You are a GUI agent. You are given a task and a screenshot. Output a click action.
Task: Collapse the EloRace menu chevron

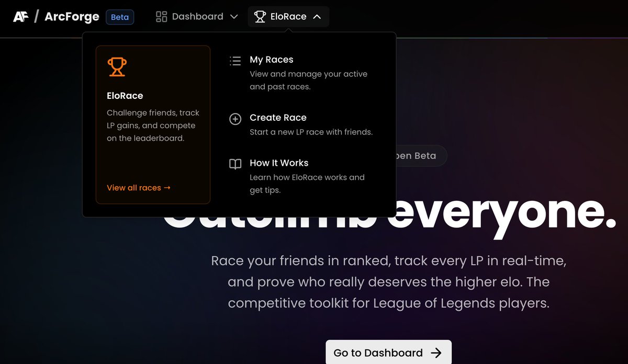tap(317, 17)
